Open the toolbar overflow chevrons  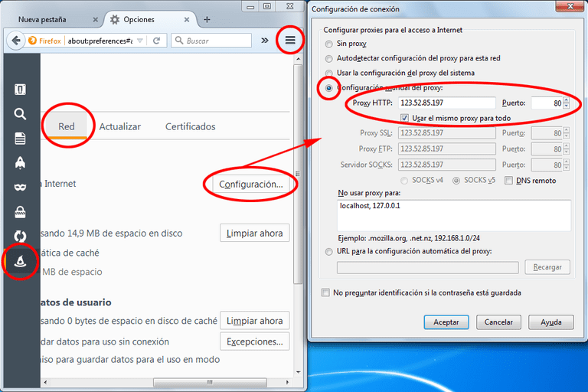click(265, 41)
